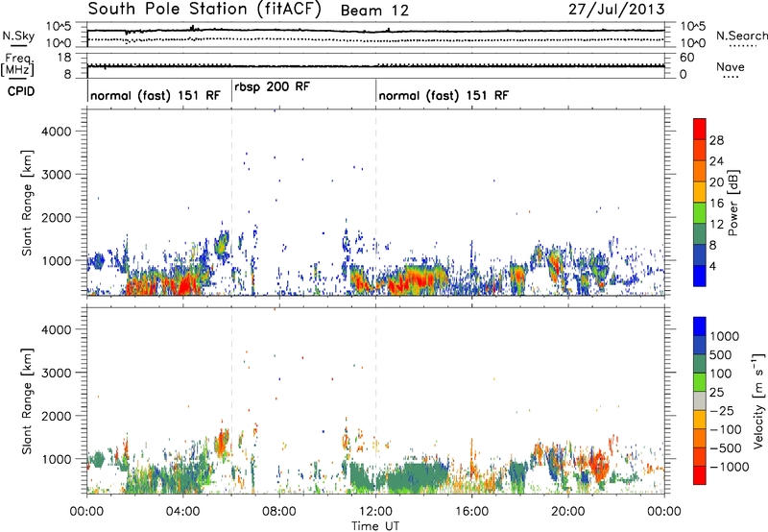Viewport: 768px width, 532px height.
Task: Click the "3000" tick on the velocity panel
Action: click(57, 373)
